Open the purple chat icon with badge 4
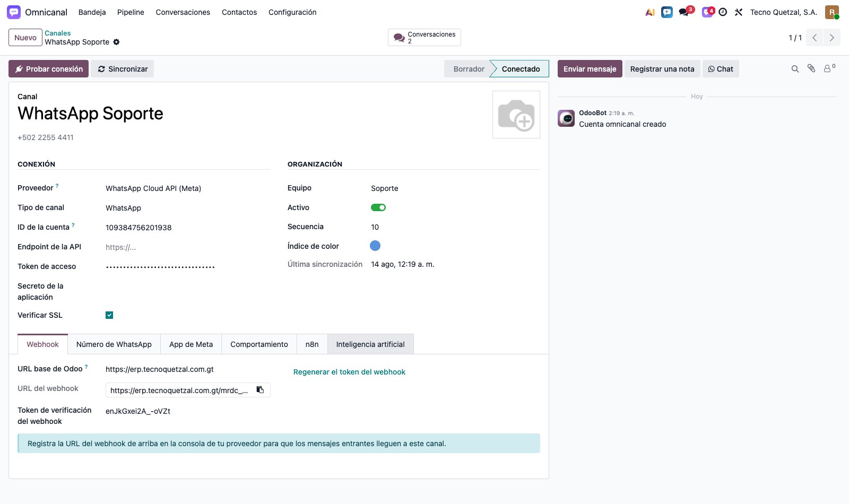Screen dimensions: 849x504 coord(708,12)
